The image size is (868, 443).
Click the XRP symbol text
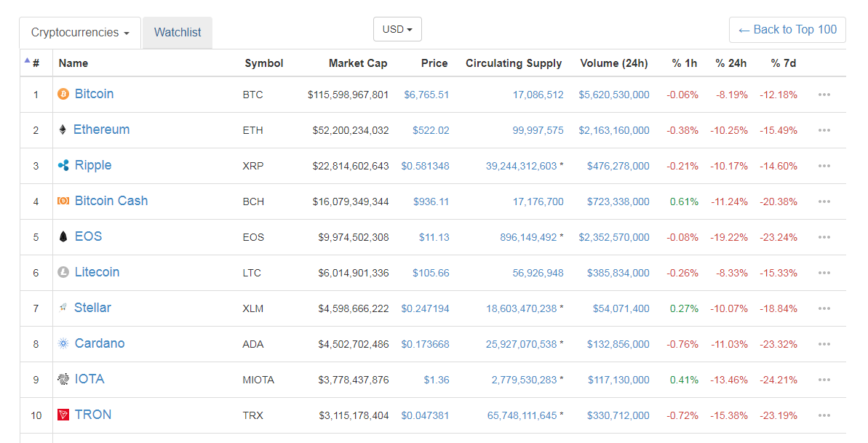pos(253,166)
